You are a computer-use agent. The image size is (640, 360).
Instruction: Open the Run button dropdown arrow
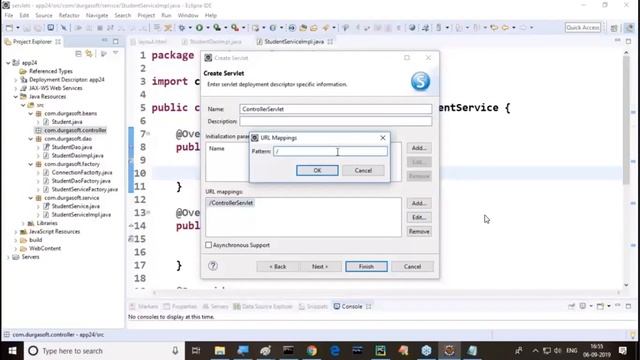pos(208,28)
